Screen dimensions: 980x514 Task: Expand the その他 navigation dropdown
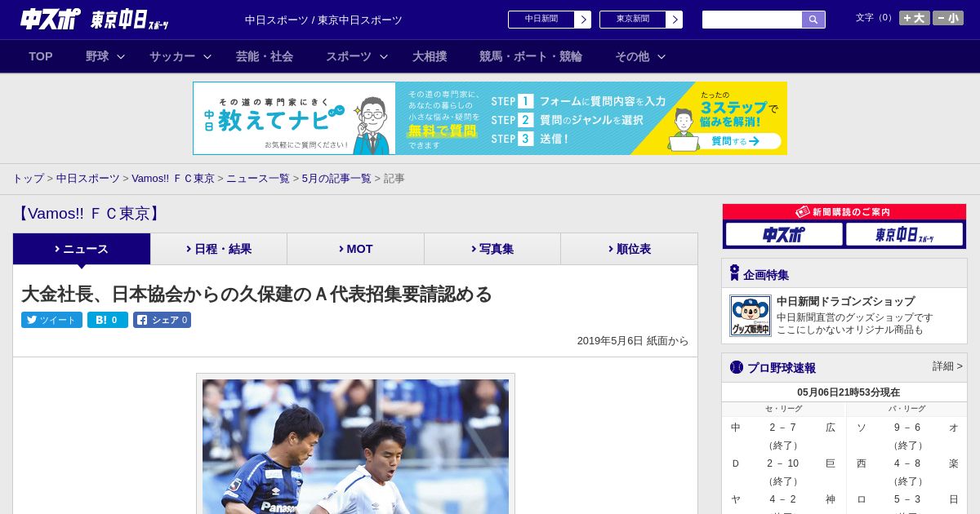point(640,56)
